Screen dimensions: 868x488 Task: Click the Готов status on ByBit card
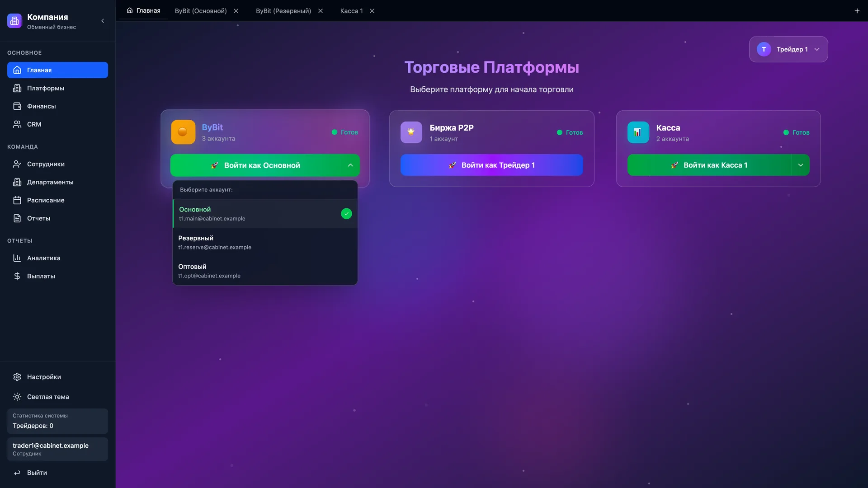pos(345,132)
